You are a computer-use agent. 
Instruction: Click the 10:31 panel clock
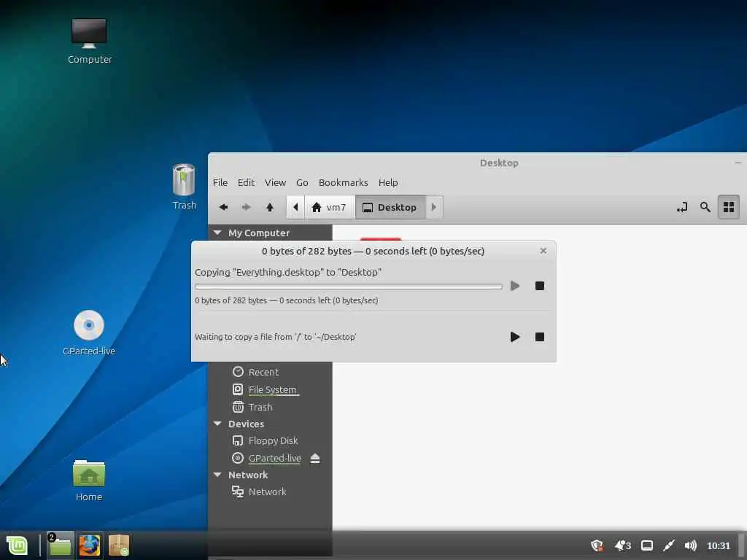(x=719, y=545)
